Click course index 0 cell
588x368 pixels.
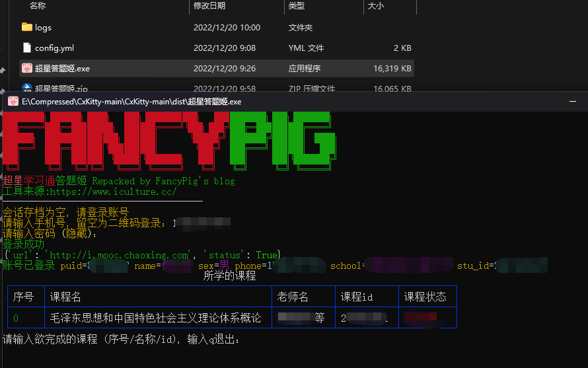click(x=16, y=318)
